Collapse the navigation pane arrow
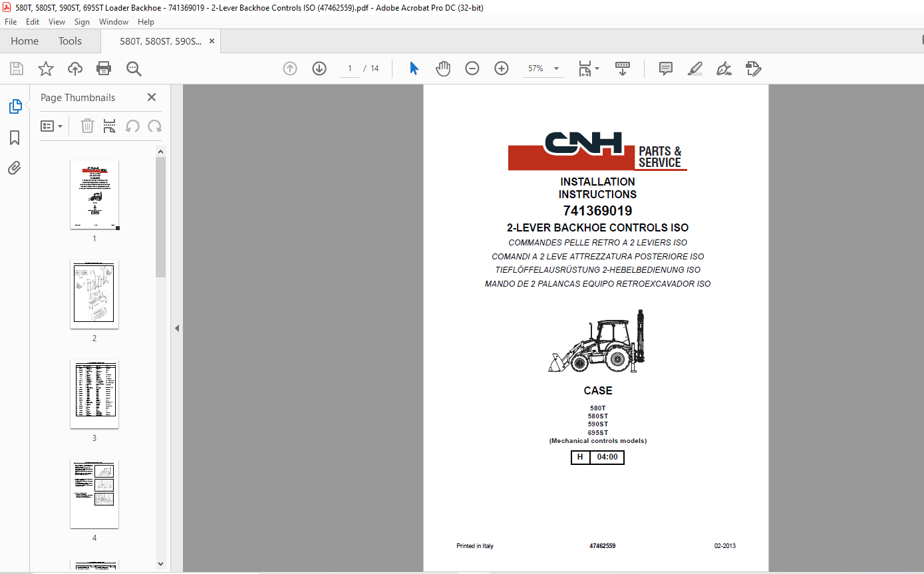The image size is (924, 574). (177, 329)
